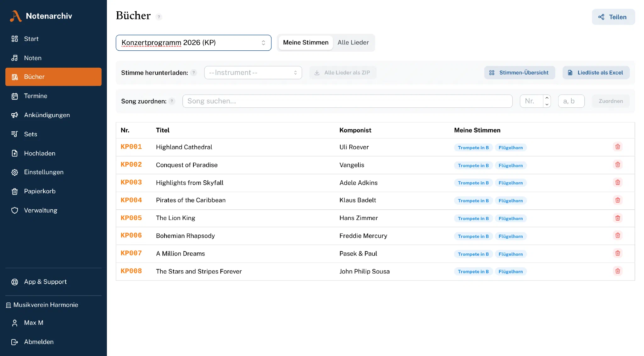The width and height of the screenshot is (644, 356).
Task: Delete Pirates of the Caribbean entry
Action: point(618,200)
